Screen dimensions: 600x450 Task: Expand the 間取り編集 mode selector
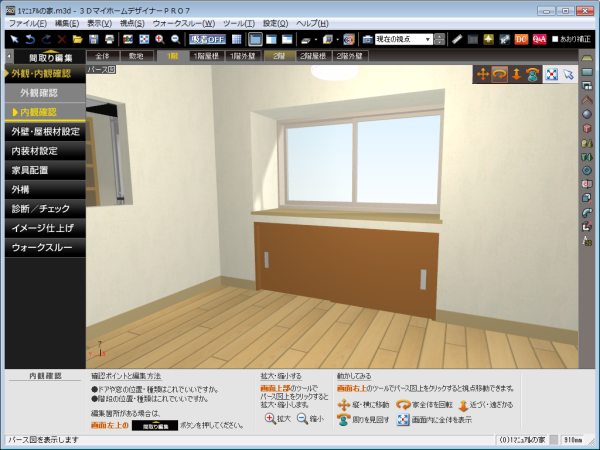(x=42, y=57)
